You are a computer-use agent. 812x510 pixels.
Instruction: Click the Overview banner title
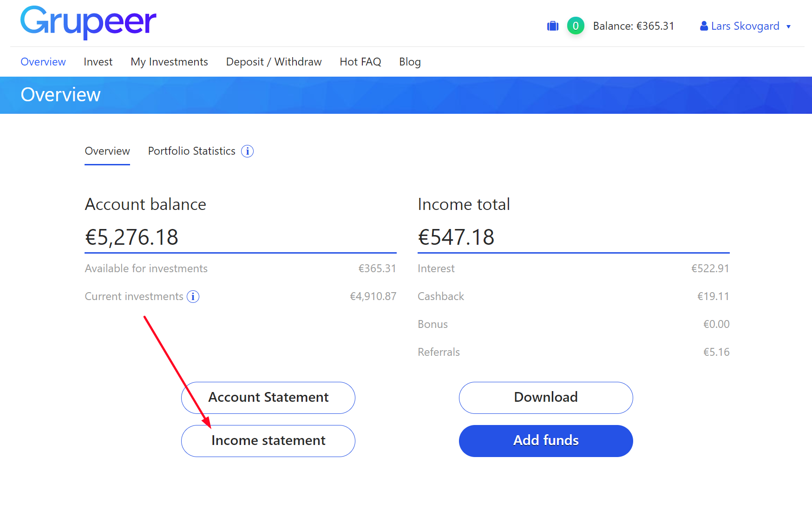pyautogui.click(x=60, y=95)
